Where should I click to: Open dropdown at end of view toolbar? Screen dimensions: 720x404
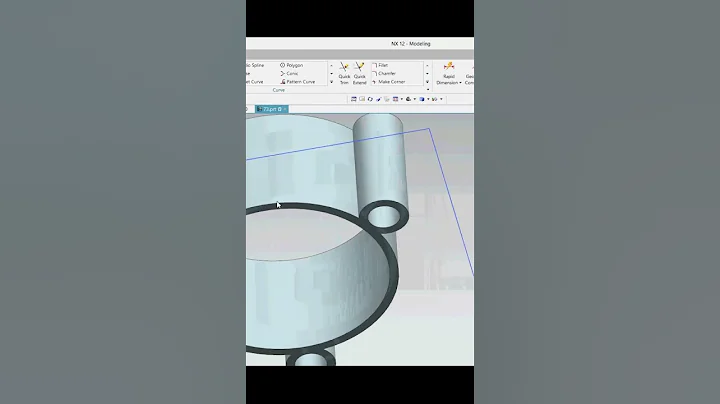pos(441,99)
